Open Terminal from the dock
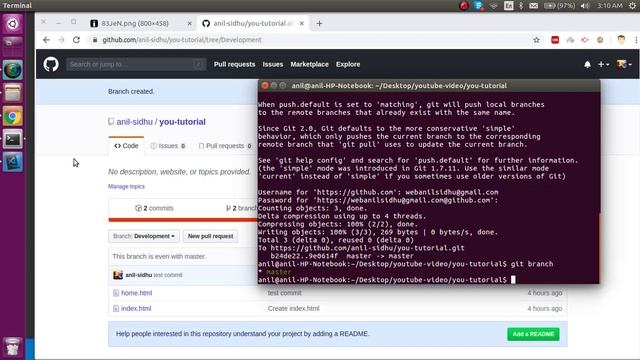The height and width of the screenshot is (360, 640). [x=13, y=140]
